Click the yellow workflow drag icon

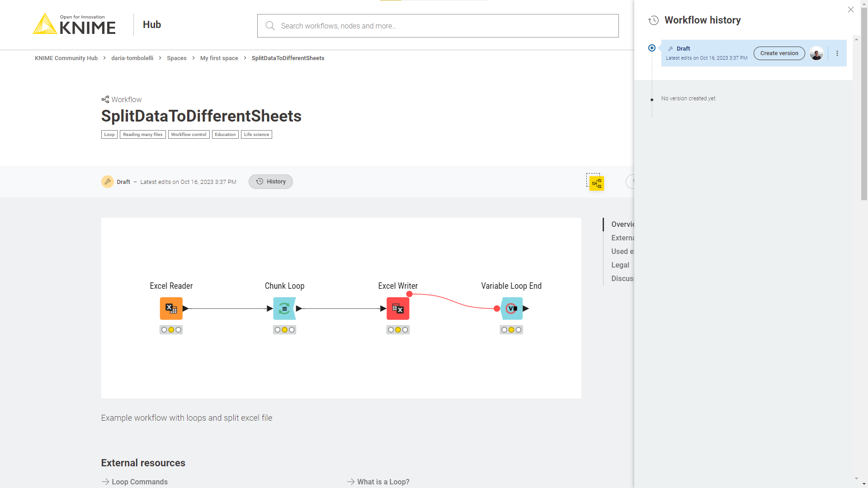[596, 183]
